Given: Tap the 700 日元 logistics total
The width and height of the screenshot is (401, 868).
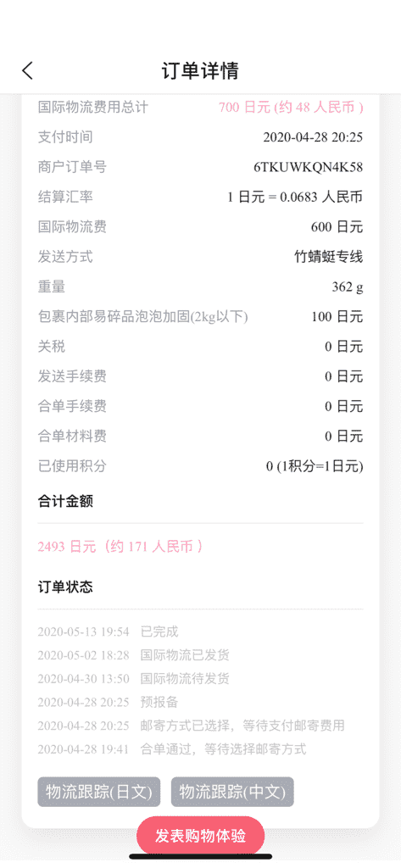Looking at the screenshot, I should (291, 108).
